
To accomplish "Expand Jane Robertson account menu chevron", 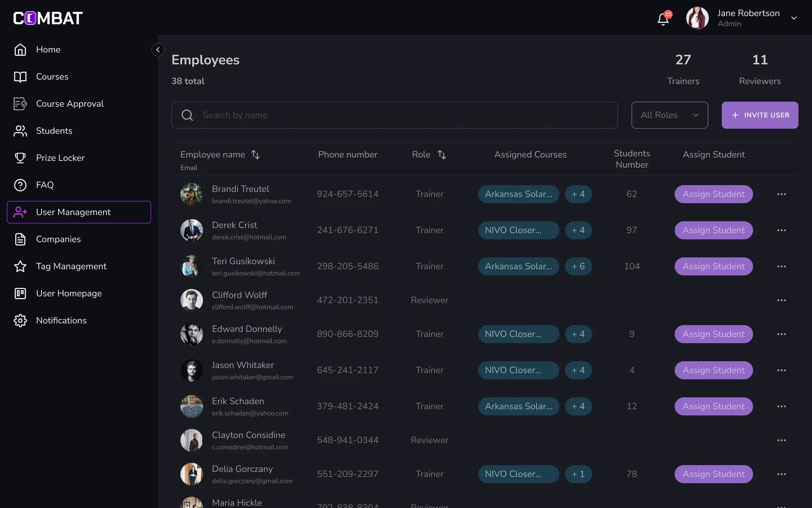I will (x=794, y=18).
